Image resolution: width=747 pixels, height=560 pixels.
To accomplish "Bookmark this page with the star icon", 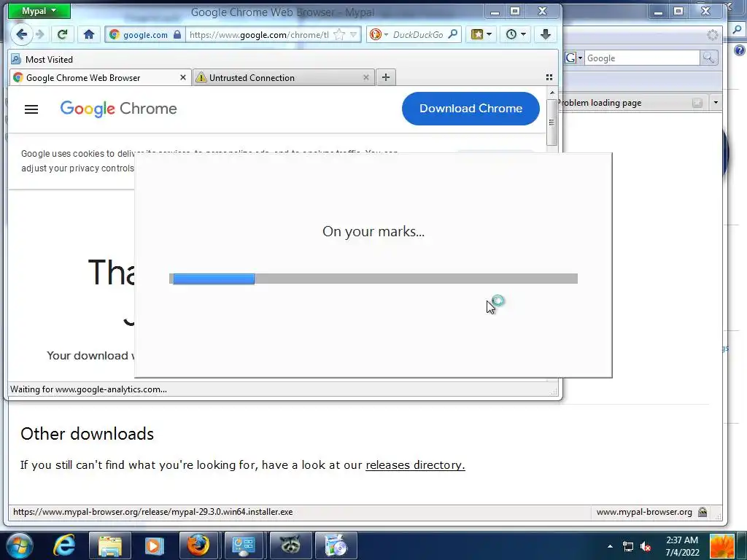I will pyautogui.click(x=339, y=34).
